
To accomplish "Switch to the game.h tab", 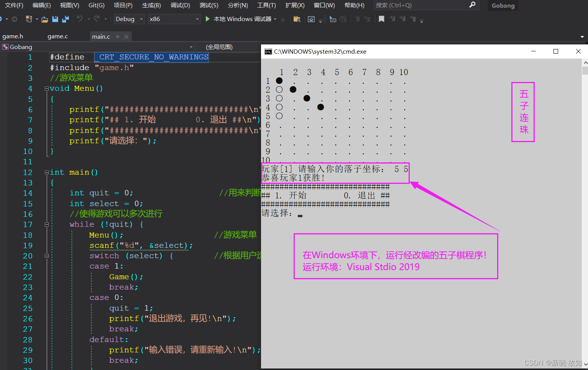I will click(x=13, y=36).
